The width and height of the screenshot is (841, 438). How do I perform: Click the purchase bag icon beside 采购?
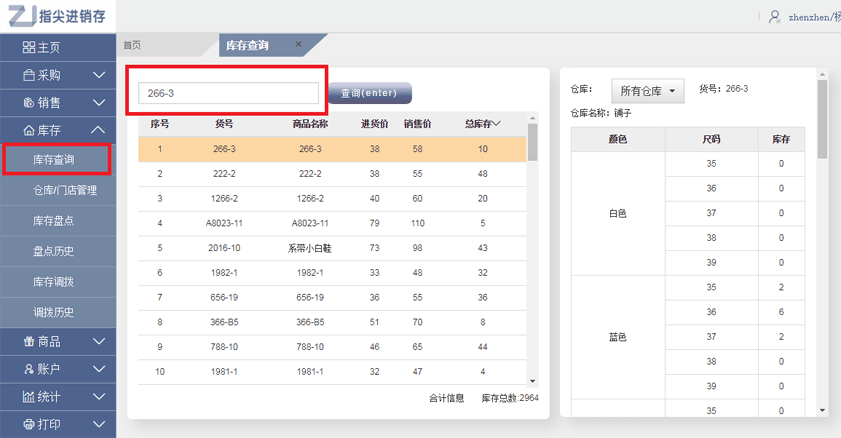click(x=29, y=75)
